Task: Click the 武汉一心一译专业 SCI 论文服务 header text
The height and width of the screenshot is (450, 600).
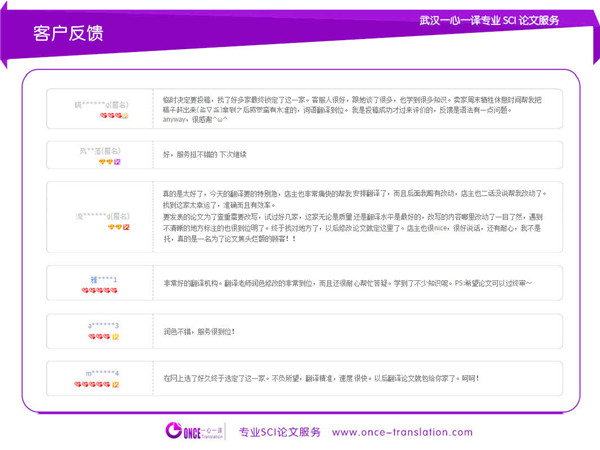Action: tap(489, 20)
